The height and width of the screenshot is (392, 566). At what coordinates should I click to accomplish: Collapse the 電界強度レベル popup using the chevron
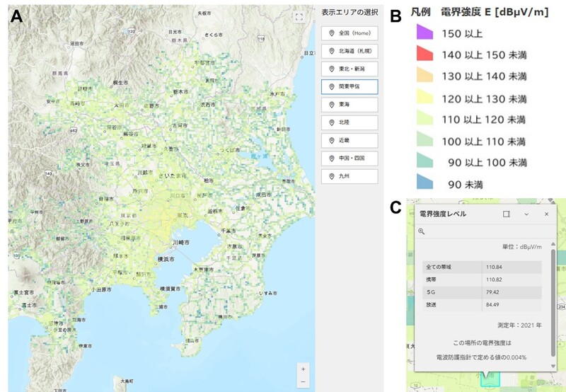(526, 214)
